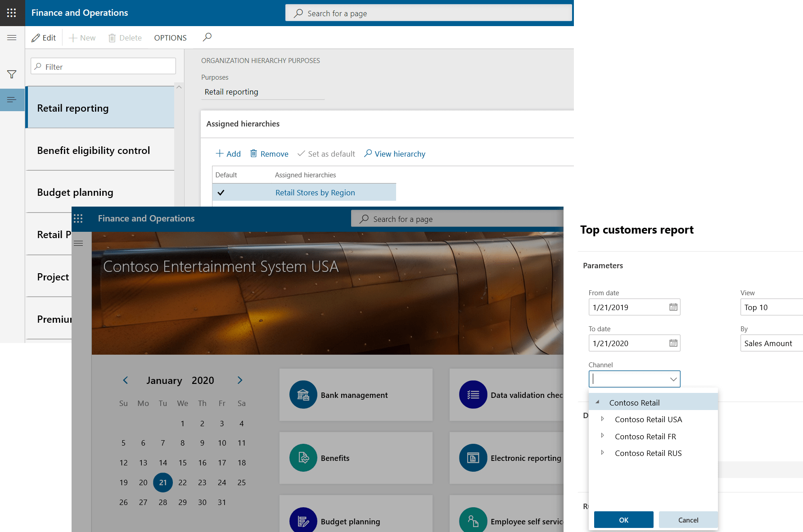
Task: Select Benefit eligibility control purpose
Action: (x=94, y=150)
